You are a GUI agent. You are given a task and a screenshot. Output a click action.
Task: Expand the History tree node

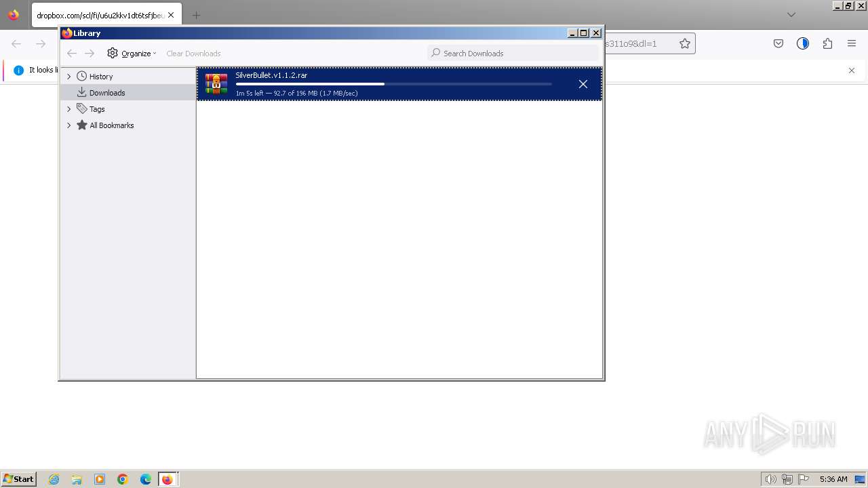(x=68, y=77)
